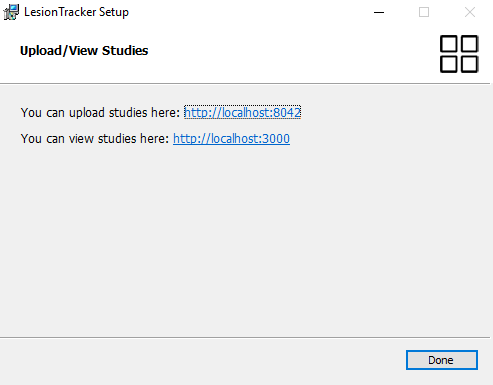Click the four-squares LesionTracker logo
This screenshot has width=493, height=385.
[459, 54]
